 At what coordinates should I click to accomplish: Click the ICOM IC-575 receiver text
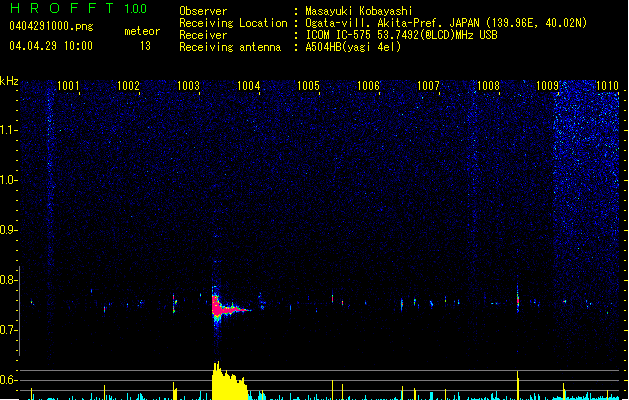[x=401, y=35]
